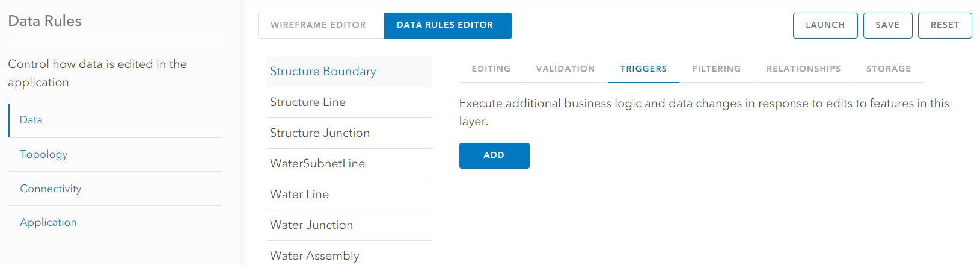Viewport: 980px width, 265px height.
Task: Reset the current configuration
Action: [945, 25]
